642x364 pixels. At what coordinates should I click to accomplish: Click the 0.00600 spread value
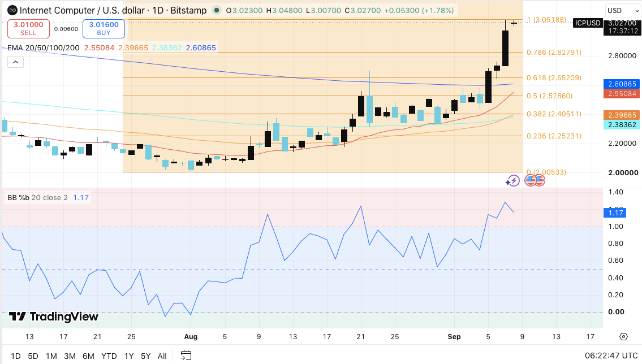tap(66, 29)
